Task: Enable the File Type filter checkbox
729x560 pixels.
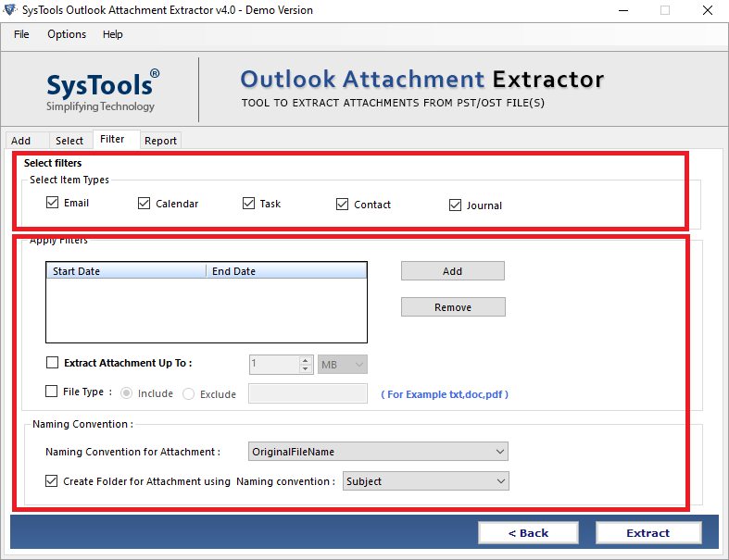Action: tap(51, 392)
